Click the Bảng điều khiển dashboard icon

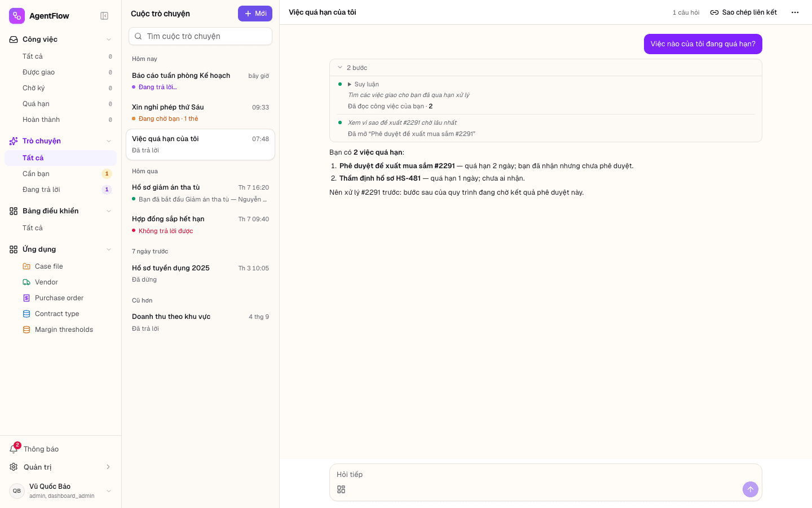pyautogui.click(x=14, y=211)
